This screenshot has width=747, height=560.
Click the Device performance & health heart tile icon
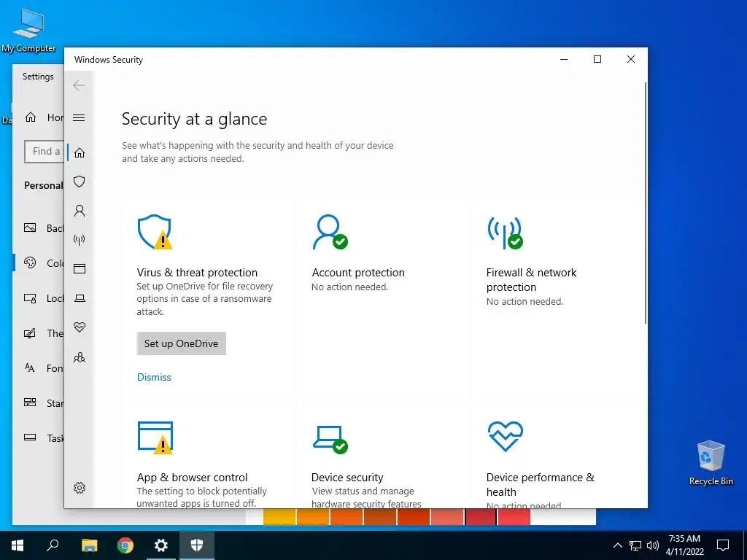[x=505, y=436]
